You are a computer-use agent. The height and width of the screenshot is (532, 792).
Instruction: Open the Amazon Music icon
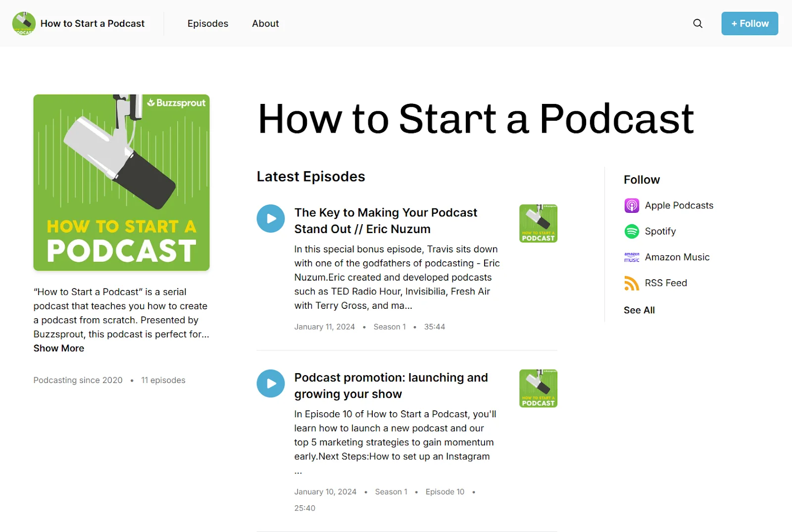[631, 257]
